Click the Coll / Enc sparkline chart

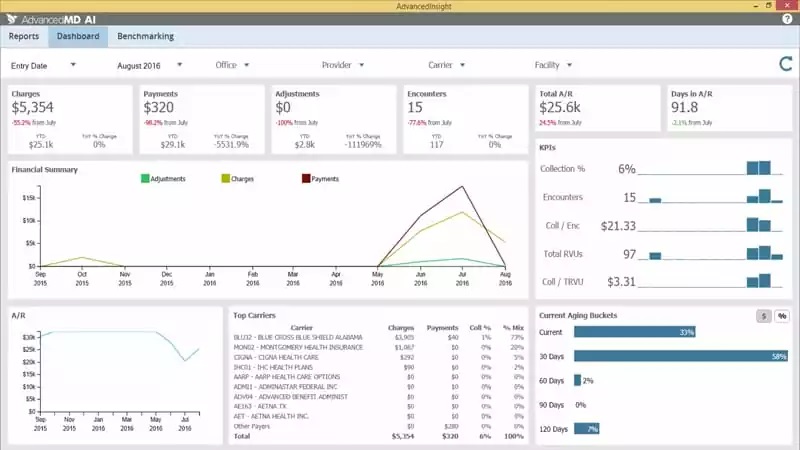point(712,225)
